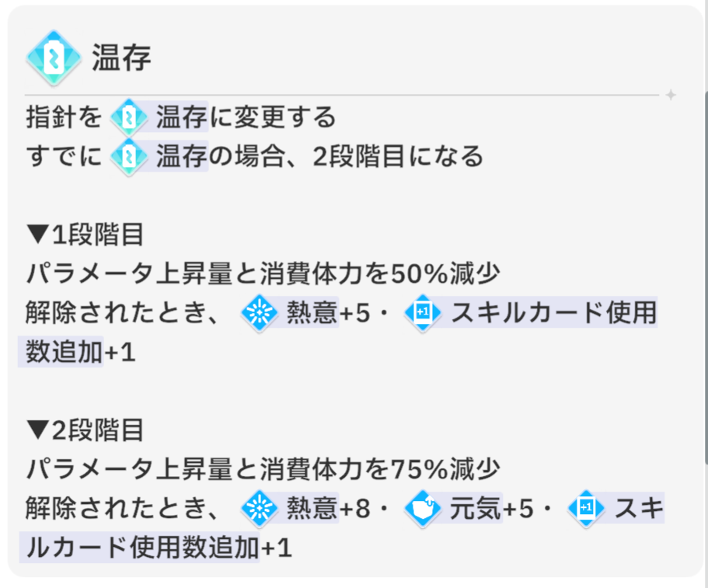Click the highlighted 熱意 term before +5
The height and width of the screenshot is (588, 708).
click(312, 314)
